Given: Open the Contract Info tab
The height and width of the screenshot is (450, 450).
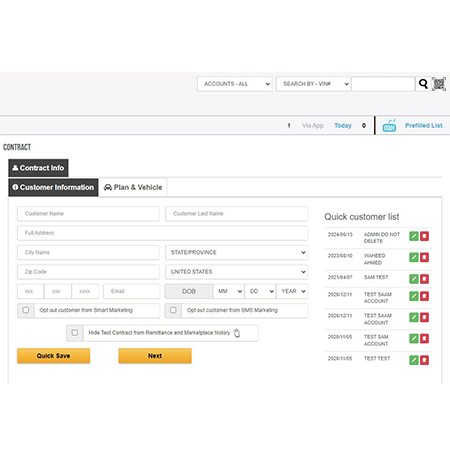Looking at the screenshot, I should coord(38,168).
